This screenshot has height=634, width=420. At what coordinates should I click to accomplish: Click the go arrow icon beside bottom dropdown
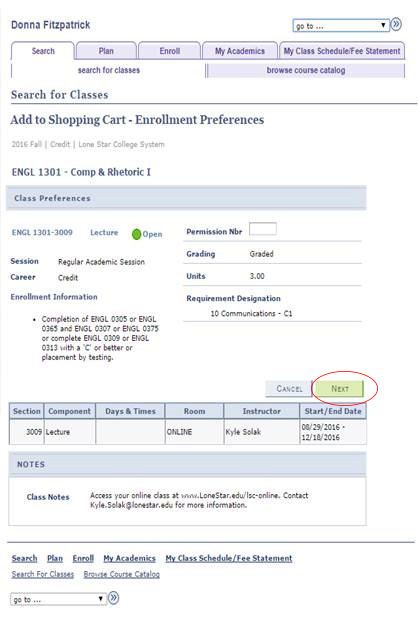pos(114,598)
